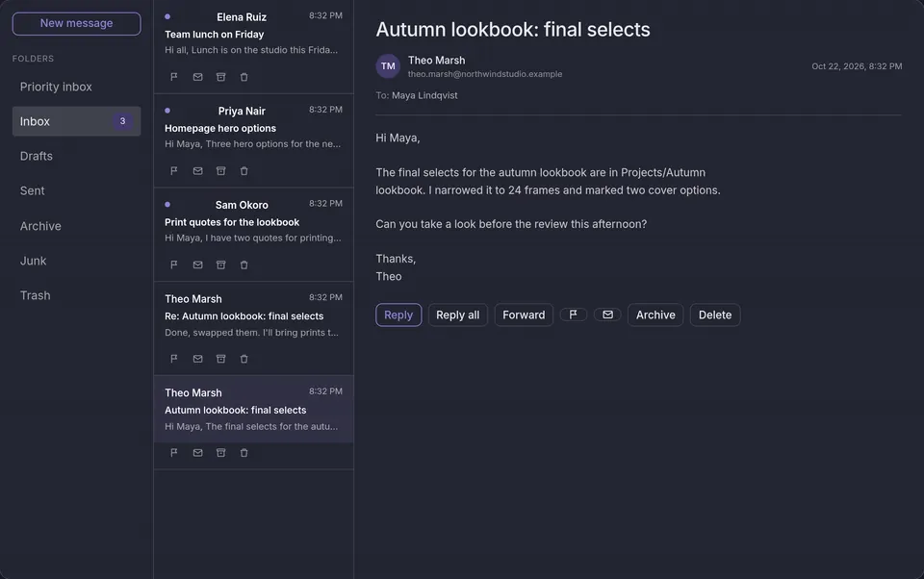
Task: Select Autumn lookbook: final selects in list
Action: (x=253, y=410)
